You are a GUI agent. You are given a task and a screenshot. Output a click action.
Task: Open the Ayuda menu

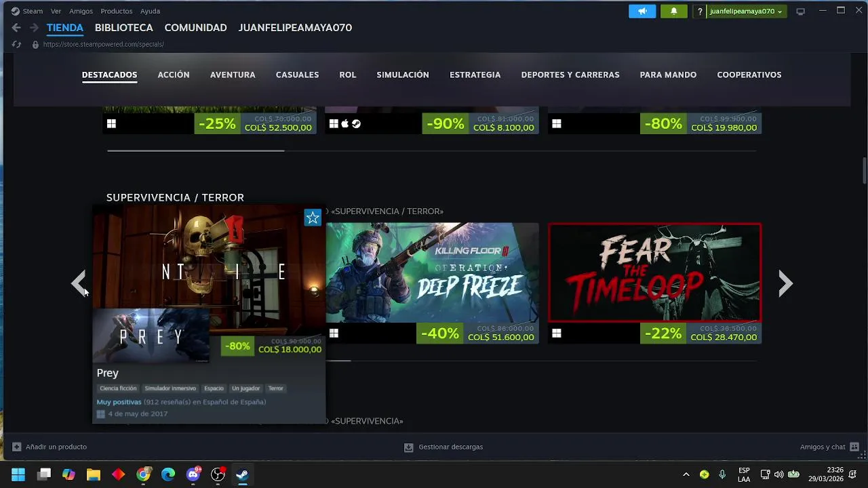(150, 11)
